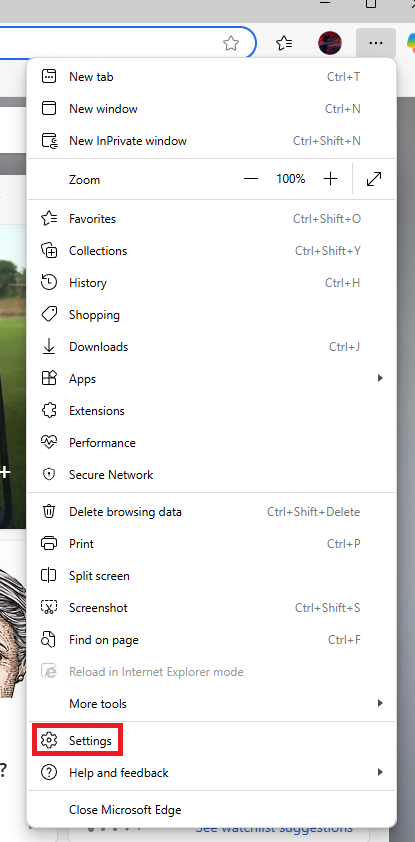The image size is (415, 842).
Task: Increase zoom with the plus button
Action: click(x=330, y=179)
